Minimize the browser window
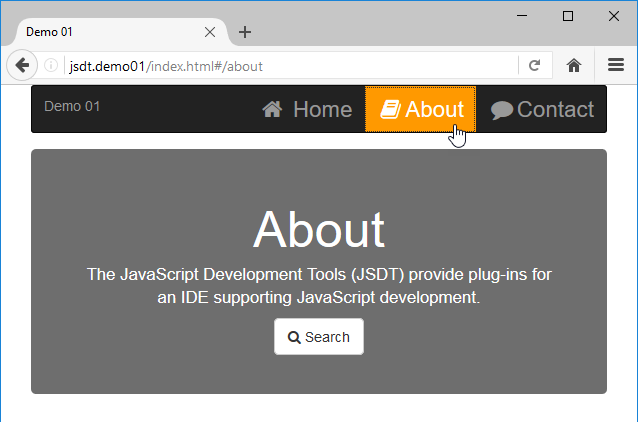638x422 pixels. 522,16
